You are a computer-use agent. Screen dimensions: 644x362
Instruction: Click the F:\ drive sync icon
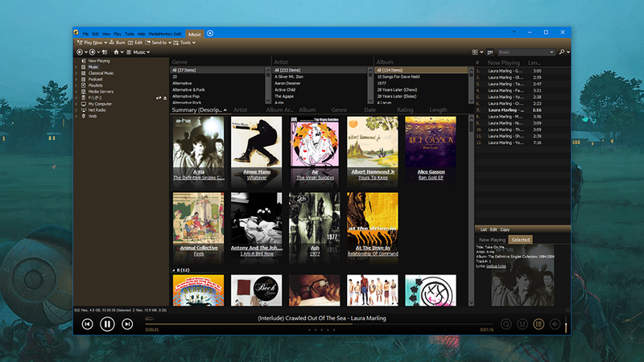[x=159, y=98]
